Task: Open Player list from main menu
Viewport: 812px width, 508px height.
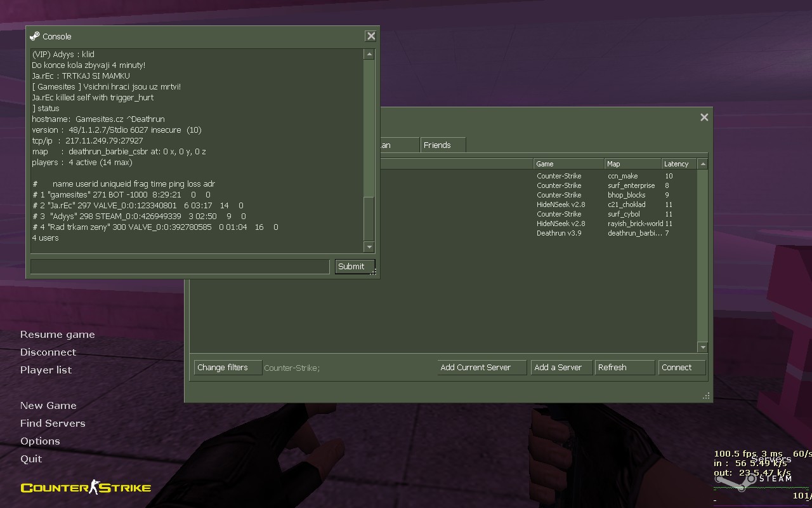Action: click(46, 370)
